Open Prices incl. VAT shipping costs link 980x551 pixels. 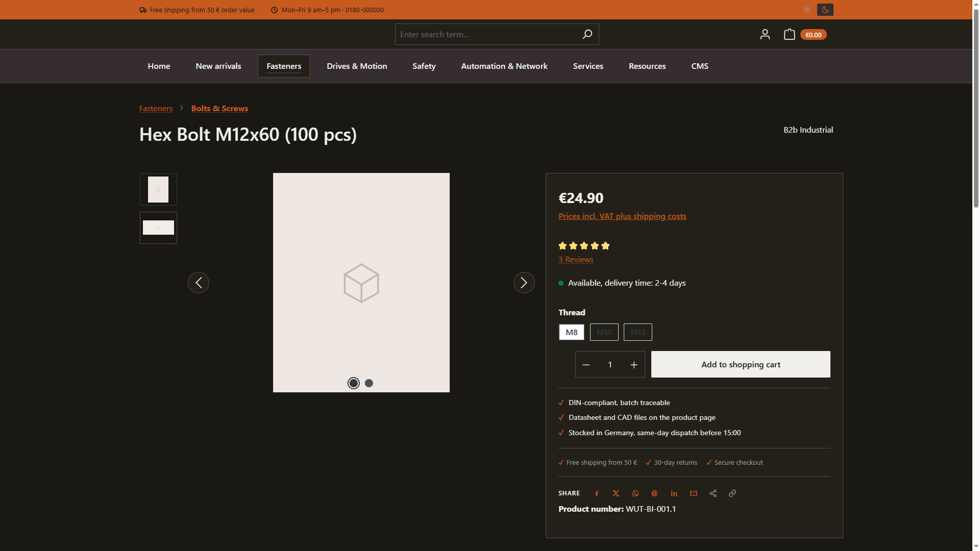tap(622, 216)
